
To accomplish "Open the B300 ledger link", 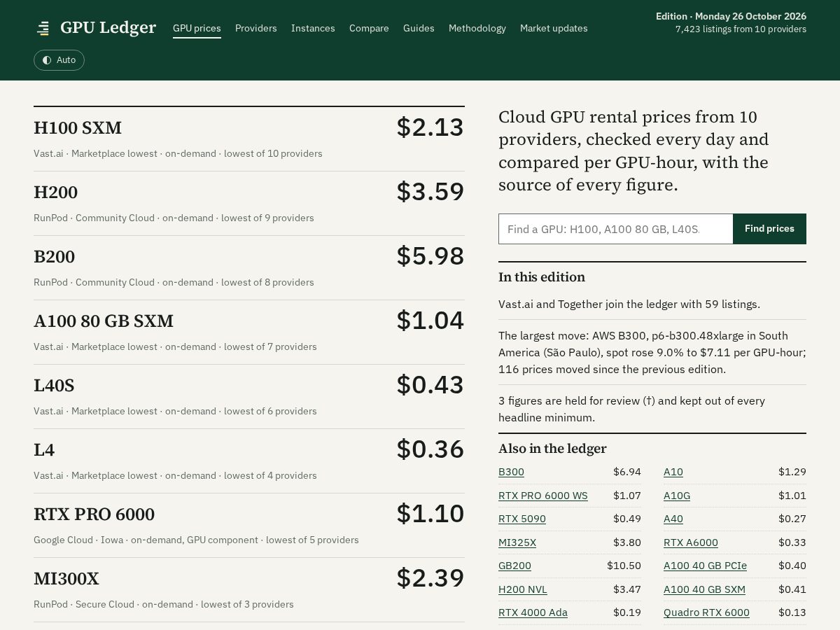I will click(511, 472).
